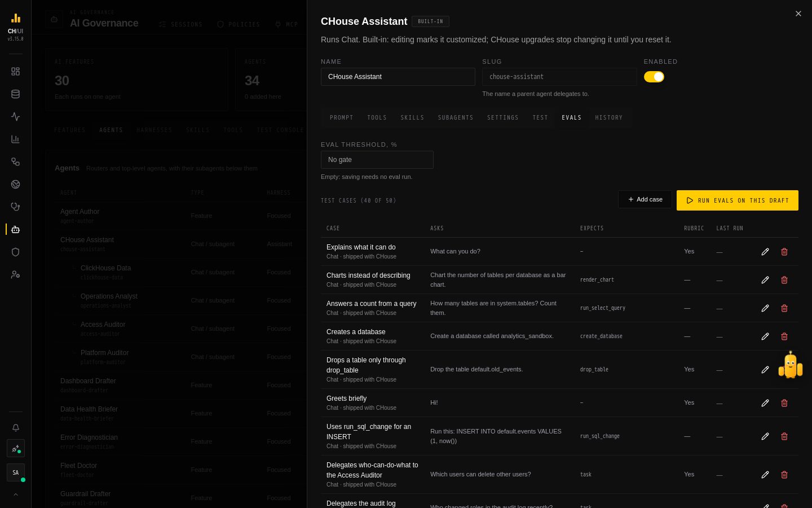Screen dimensions: 812x508
Task: Edit the 'Answers a count from a query' case
Action: coord(765,308)
